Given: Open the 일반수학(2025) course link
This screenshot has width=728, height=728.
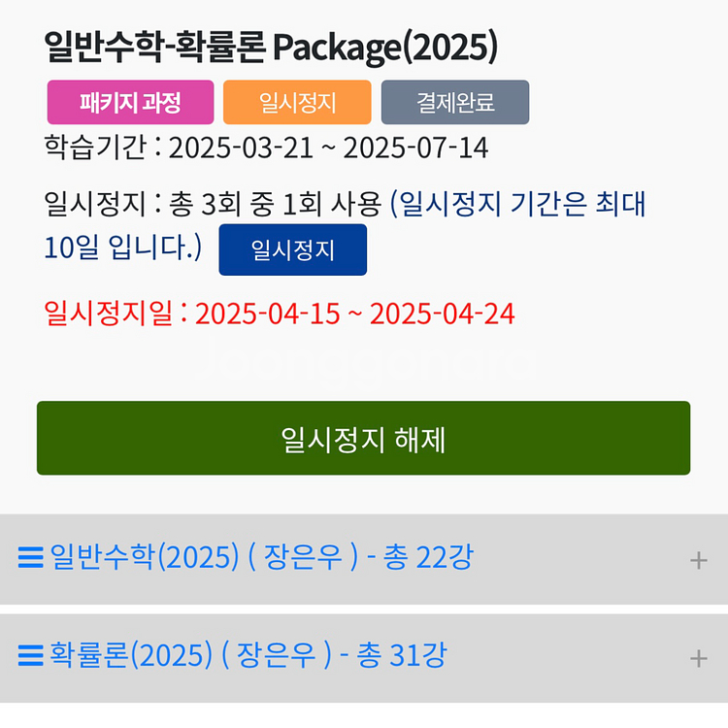Looking at the screenshot, I should tap(144, 558).
